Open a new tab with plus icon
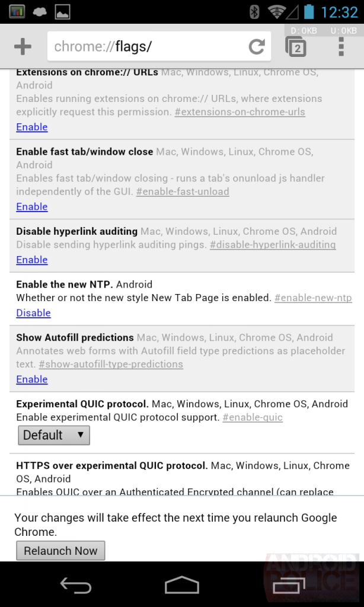This screenshot has width=364, height=607. [x=23, y=47]
